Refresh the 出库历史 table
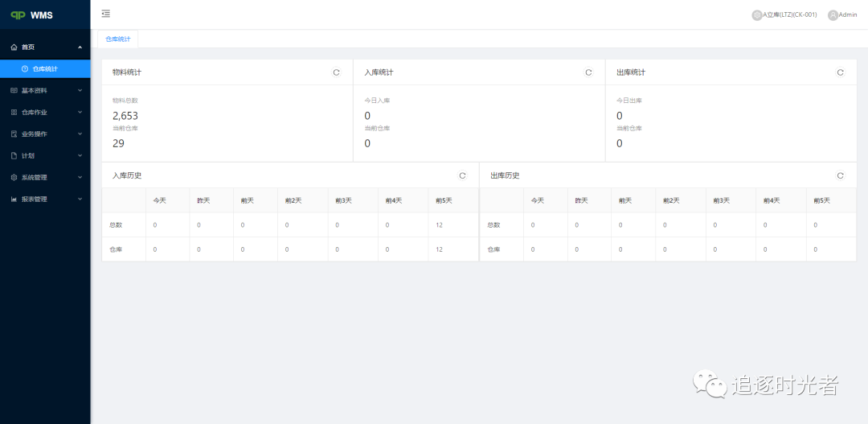The height and width of the screenshot is (424, 868). (841, 175)
